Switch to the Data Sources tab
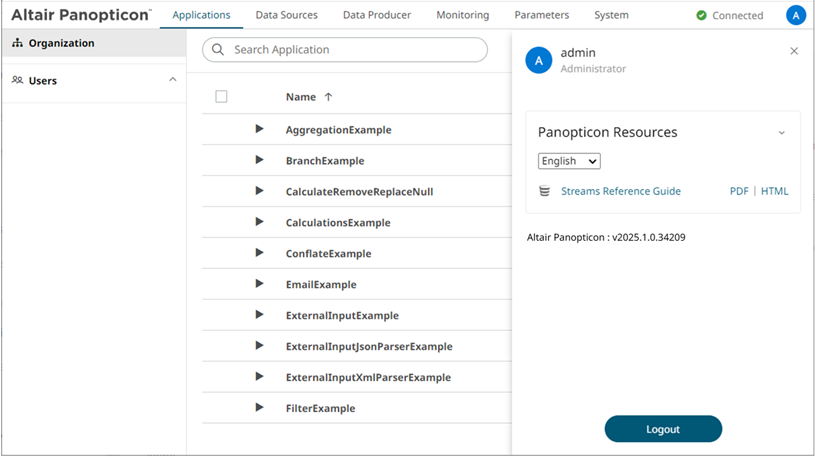Viewport: 815px width, 457px height. click(286, 15)
